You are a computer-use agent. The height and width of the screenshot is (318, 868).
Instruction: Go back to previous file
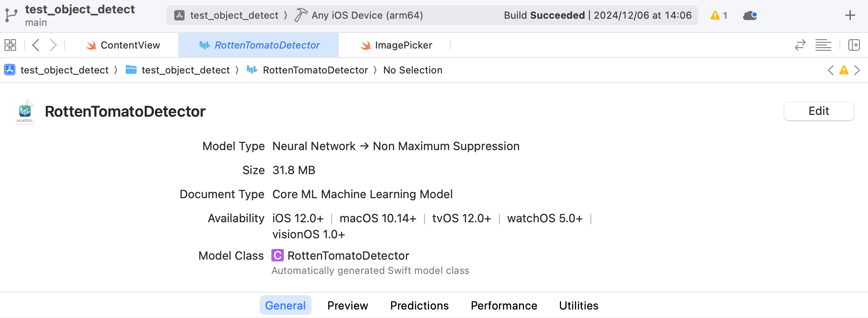[36, 45]
